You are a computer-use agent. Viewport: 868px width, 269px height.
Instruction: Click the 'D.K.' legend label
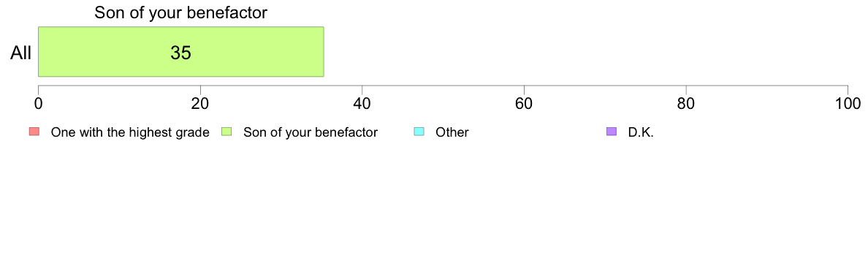pos(641,132)
